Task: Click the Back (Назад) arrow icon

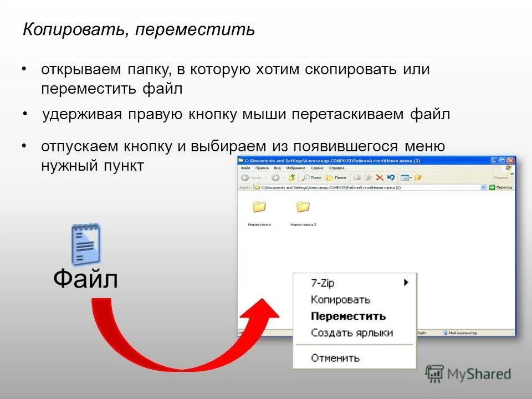Action: (x=244, y=177)
